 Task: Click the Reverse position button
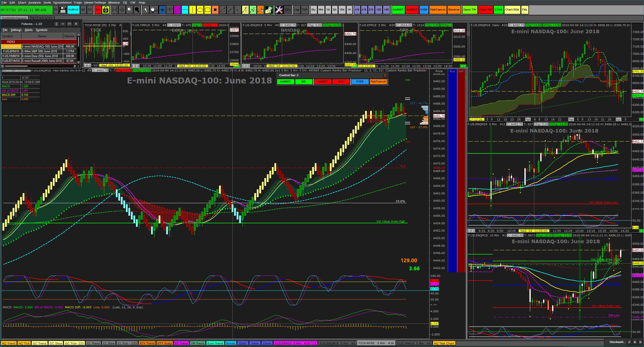454,10
